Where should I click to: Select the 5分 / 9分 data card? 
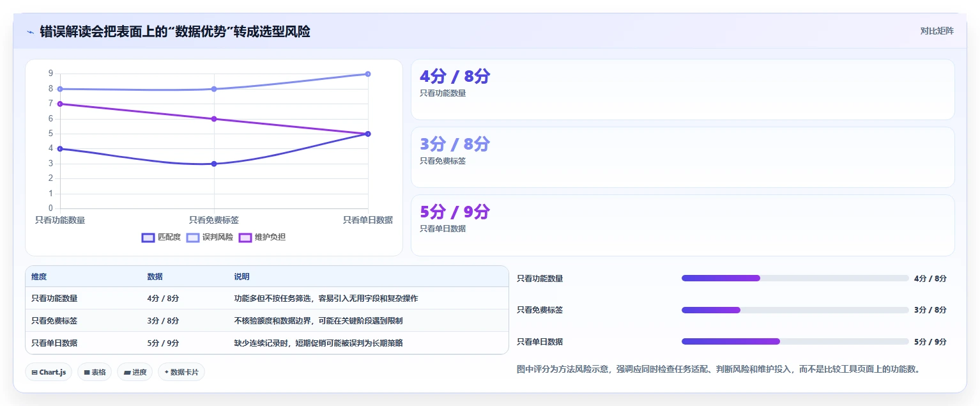(x=682, y=225)
